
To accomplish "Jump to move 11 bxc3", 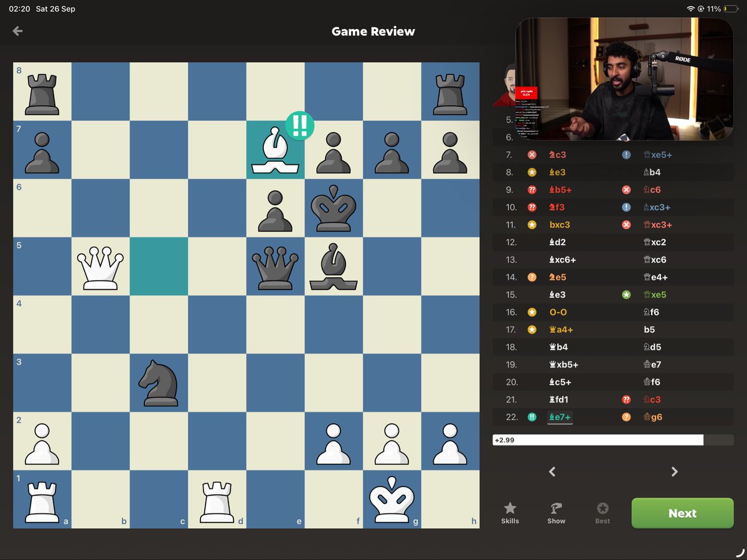I will pos(560,225).
